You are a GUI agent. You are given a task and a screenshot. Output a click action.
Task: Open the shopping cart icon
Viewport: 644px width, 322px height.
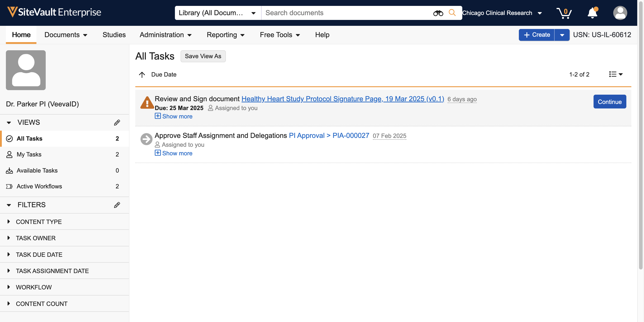click(x=564, y=13)
